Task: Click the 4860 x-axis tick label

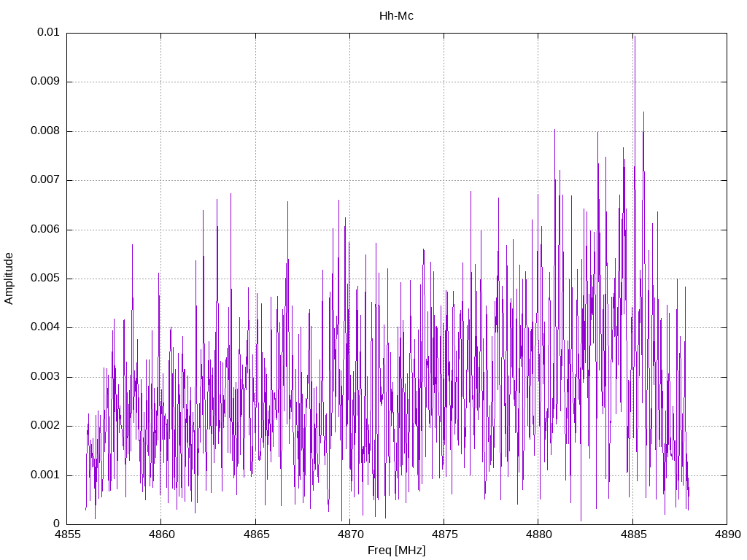Action: tap(161, 534)
